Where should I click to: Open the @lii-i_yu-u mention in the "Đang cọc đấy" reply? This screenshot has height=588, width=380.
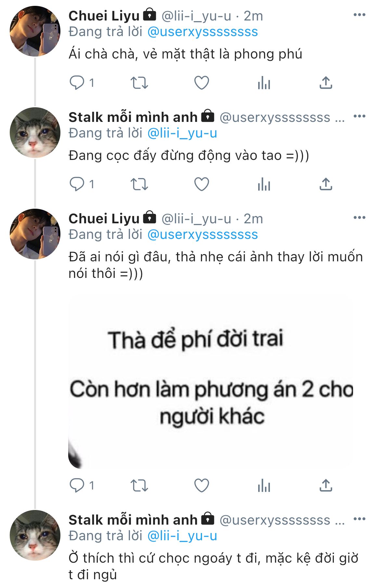tap(182, 133)
